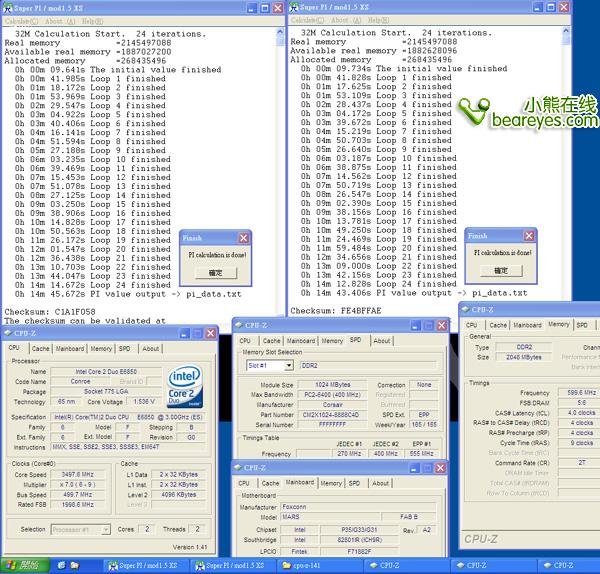The height and width of the screenshot is (574, 600).
Task: Open Help menu in right Super PI window
Action: [x=378, y=20]
